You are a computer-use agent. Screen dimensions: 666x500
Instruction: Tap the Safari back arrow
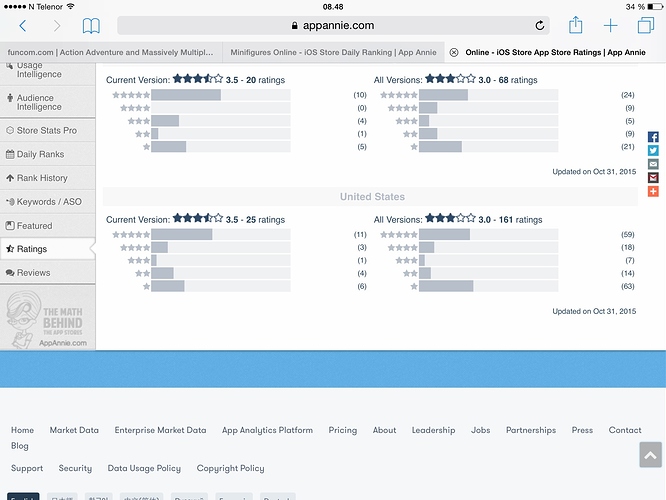(23, 26)
